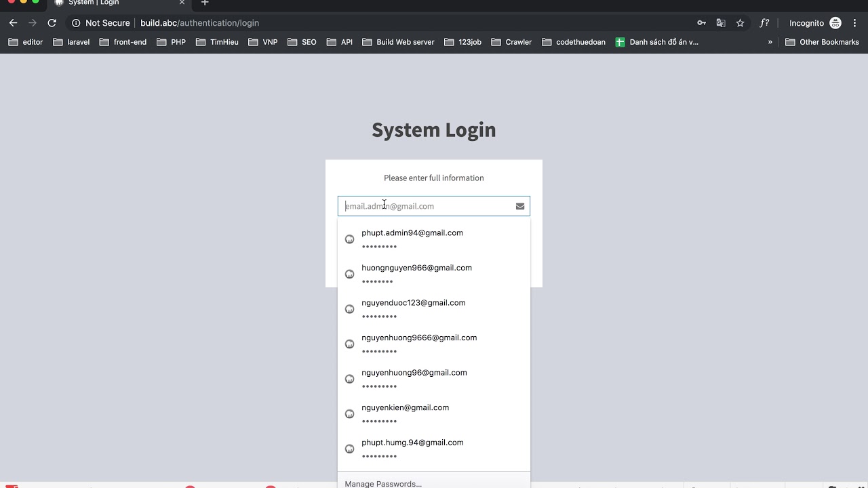Open a new tab with plus button
This screenshot has width=868, height=488.
205,3
